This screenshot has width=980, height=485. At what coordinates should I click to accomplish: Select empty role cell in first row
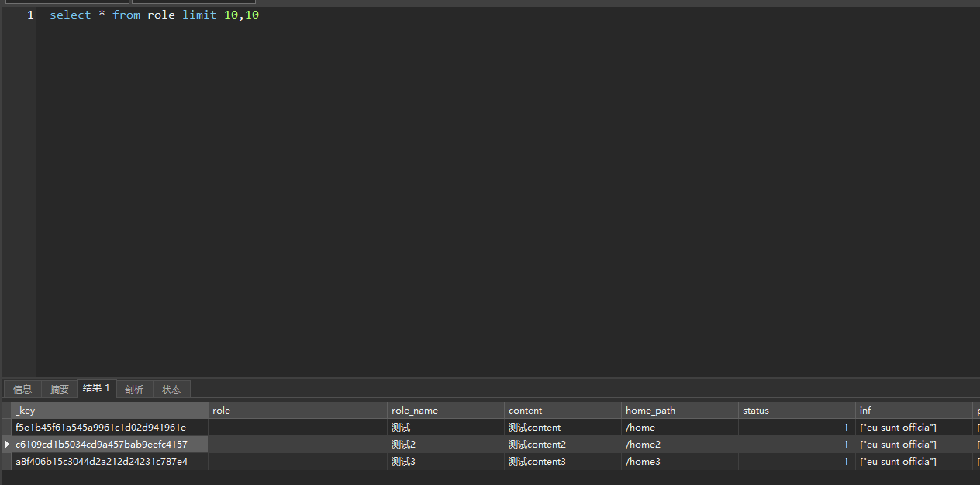pyautogui.click(x=298, y=428)
